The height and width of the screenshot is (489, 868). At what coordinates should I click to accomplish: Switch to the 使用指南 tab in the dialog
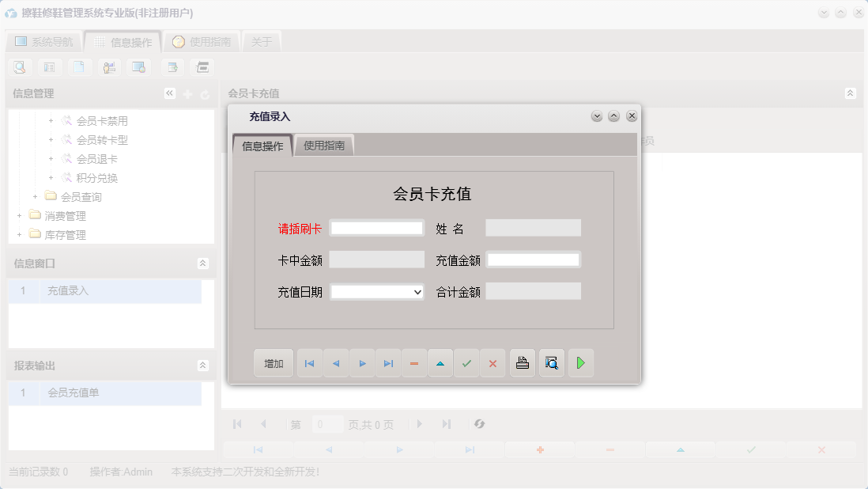pyautogui.click(x=323, y=146)
